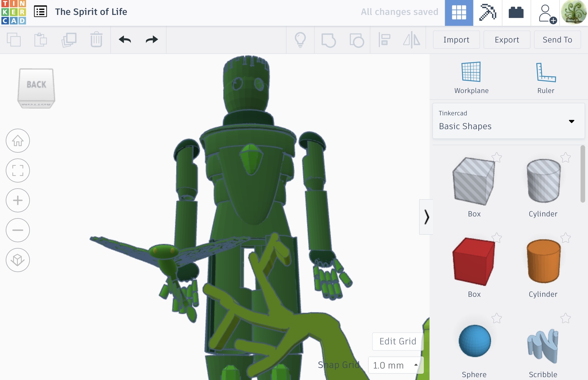The height and width of the screenshot is (380, 588).
Task: Undo the last action
Action: 125,40
